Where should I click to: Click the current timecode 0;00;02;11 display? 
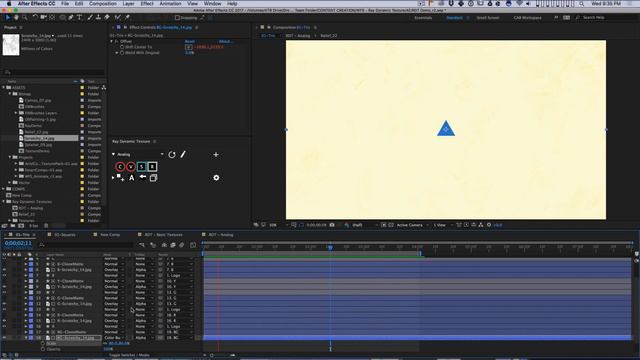click(18, 243)
